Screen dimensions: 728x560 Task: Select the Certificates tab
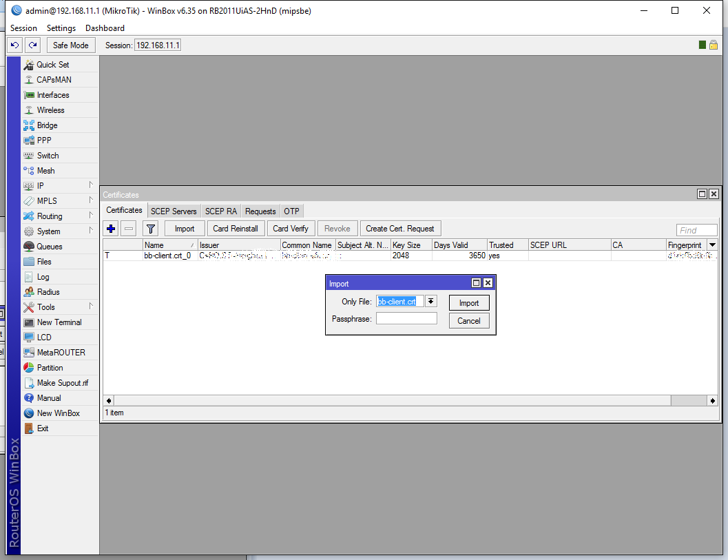pyautogui.click(x=125, y=210)
